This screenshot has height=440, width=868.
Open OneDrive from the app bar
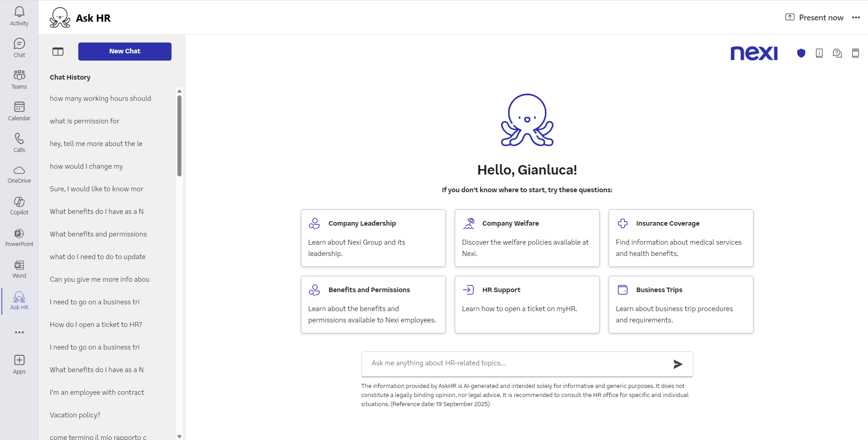[x=19, y=174]
